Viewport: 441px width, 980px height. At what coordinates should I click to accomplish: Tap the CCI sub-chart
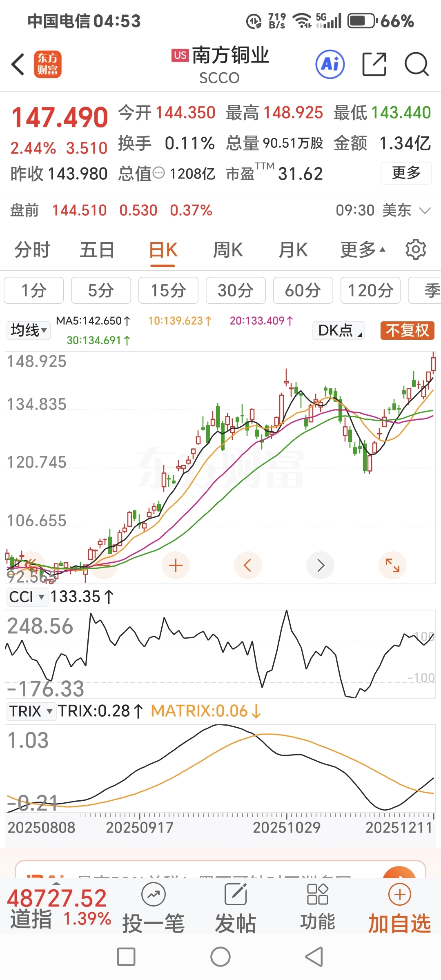[220, 654]
